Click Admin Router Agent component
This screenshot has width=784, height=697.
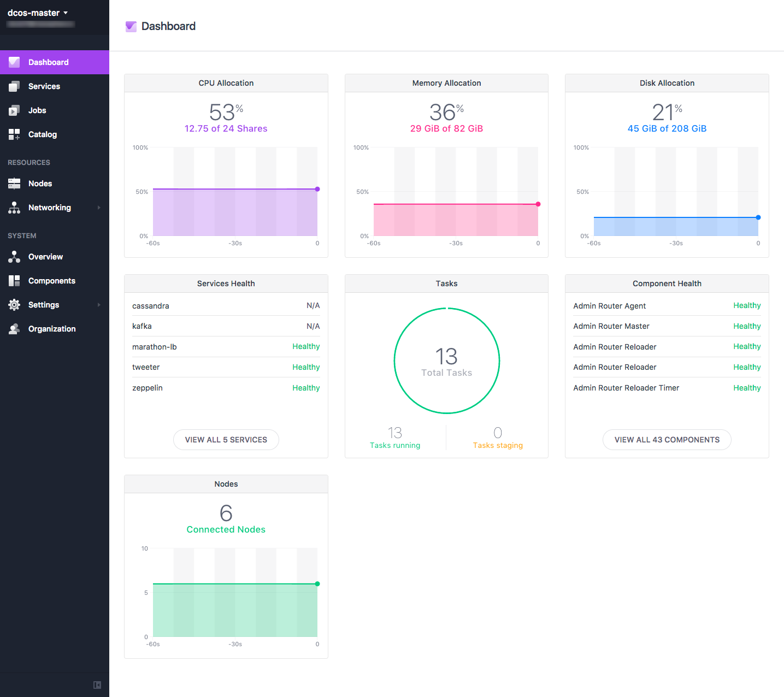point(667,306)
